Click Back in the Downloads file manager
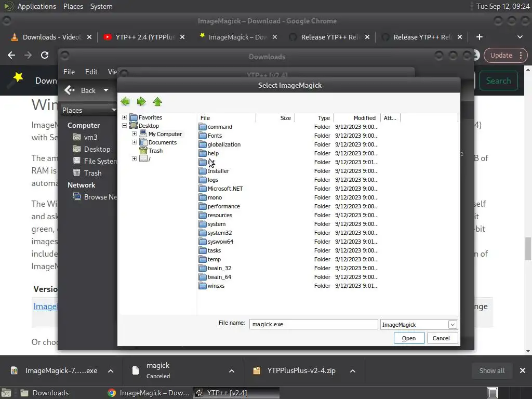The image size is (532, 399). tap(81, 90)
